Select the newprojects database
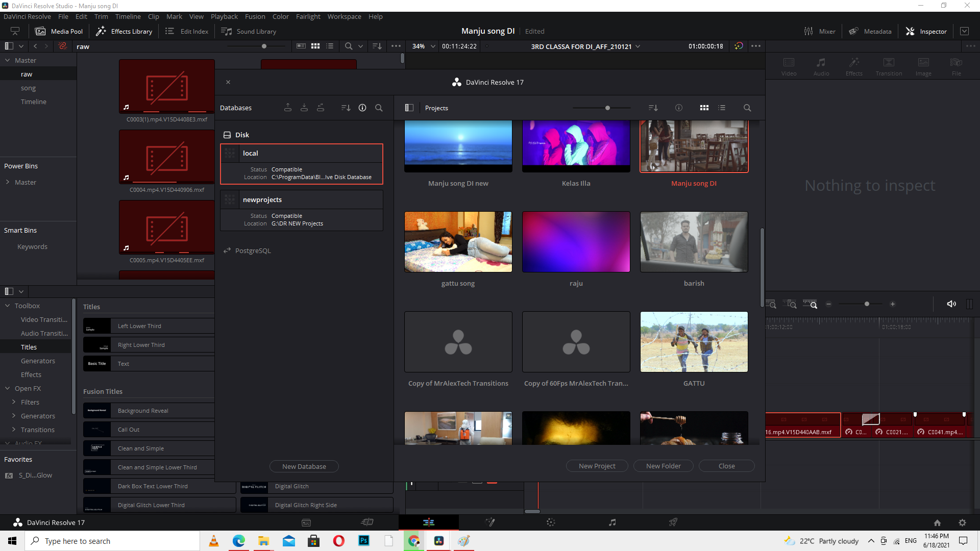The height and width of the screenshot is (551, 980). 302,211
